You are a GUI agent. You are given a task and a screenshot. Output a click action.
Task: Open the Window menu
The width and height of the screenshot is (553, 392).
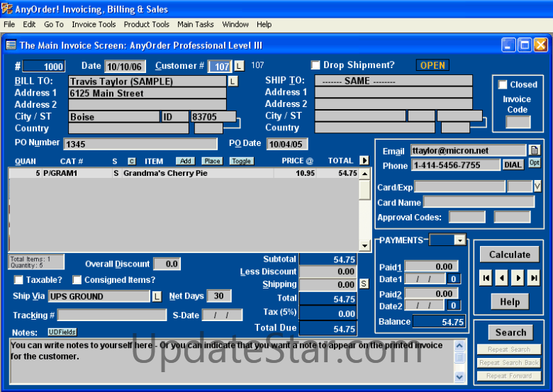pyautogui.click(x=235, y=24)
